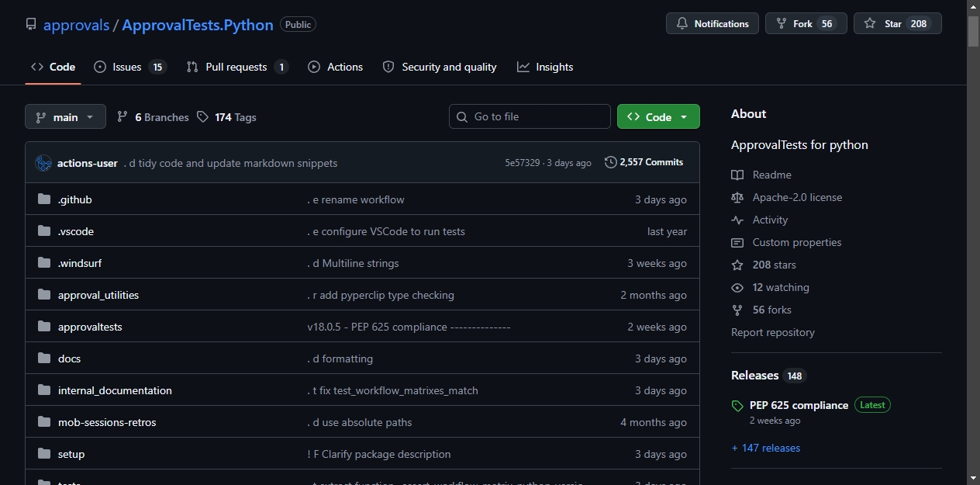Open Security and quality tab

(440, 67)
